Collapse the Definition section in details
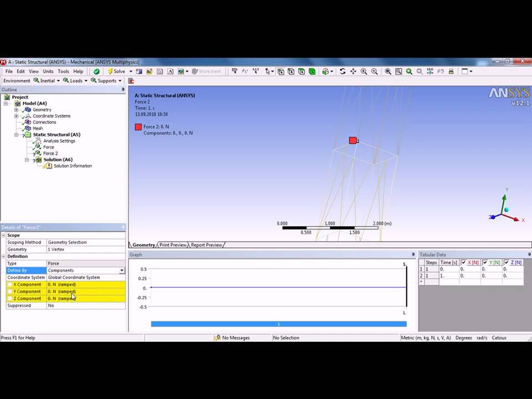Image resolution: width=532 pixels, height=399 pixels. point(3,257)
